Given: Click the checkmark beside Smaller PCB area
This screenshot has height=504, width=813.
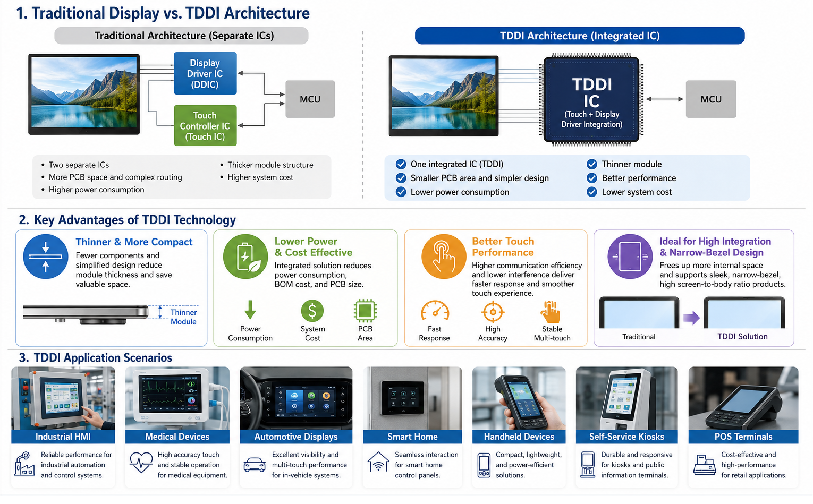Looking at the screenshot, I should pyautogui.click(x=401, y=178).
